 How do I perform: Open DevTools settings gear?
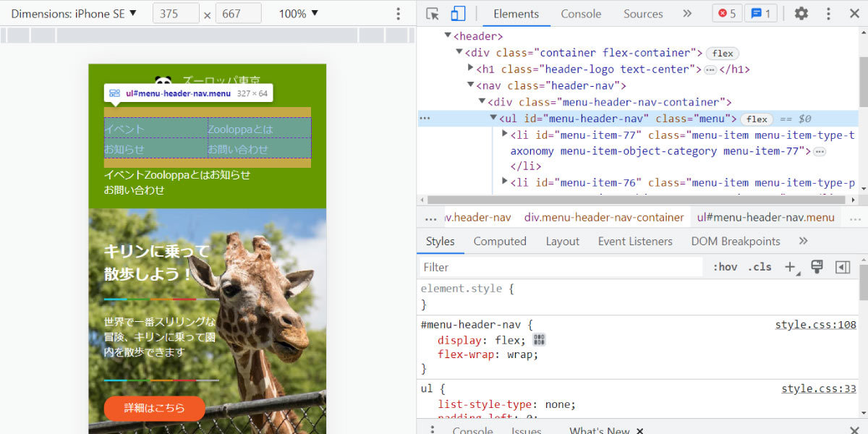[x=801, y=14]
